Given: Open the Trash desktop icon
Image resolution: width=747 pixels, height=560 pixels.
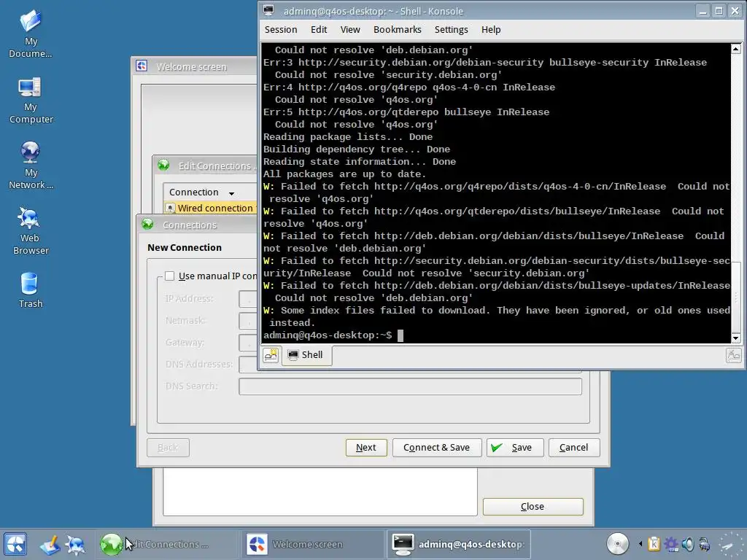Looking at the screenshot, I should (x=31, y=290).
